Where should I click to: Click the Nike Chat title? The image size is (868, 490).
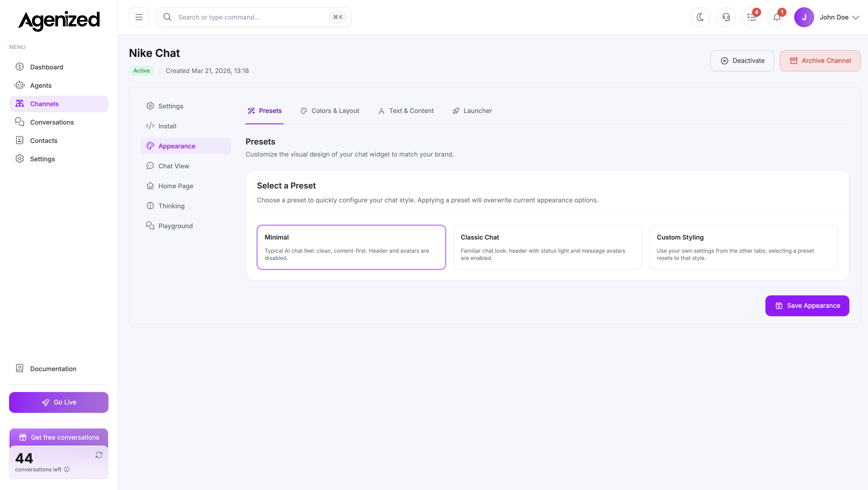(154, 53)
